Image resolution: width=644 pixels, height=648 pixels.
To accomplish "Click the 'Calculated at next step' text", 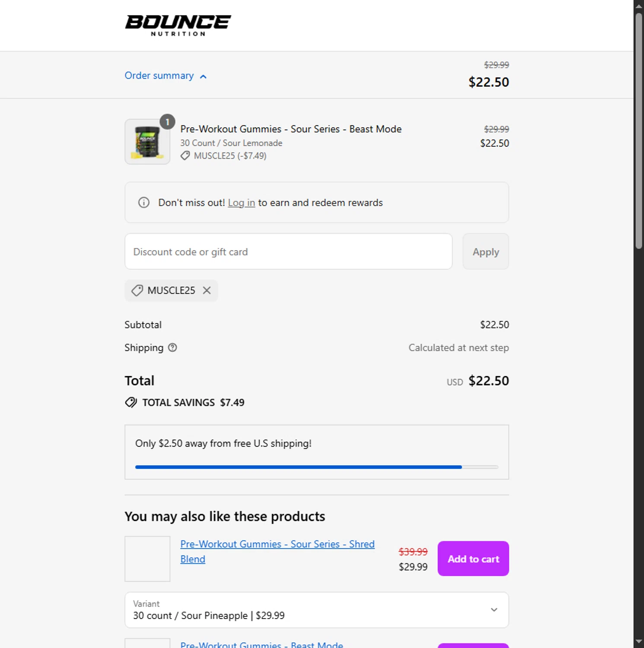I will (x=459, y=348).
